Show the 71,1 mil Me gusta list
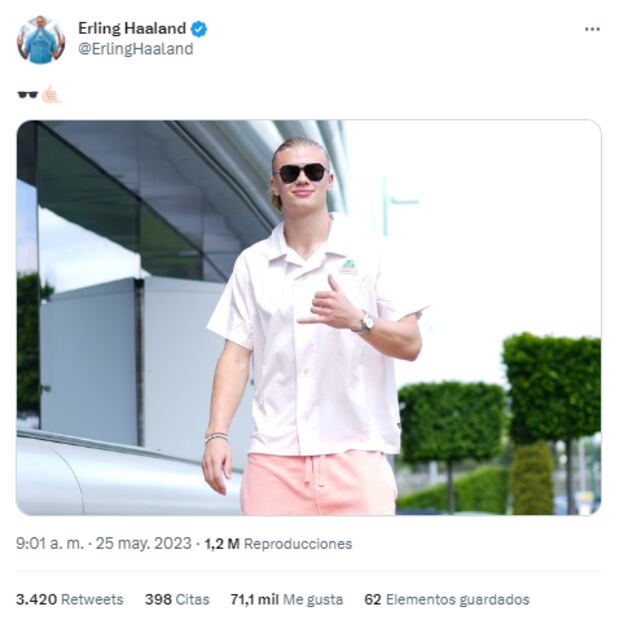Image resolution: width=619 pixels, height=620 pixels. point(287,599)
